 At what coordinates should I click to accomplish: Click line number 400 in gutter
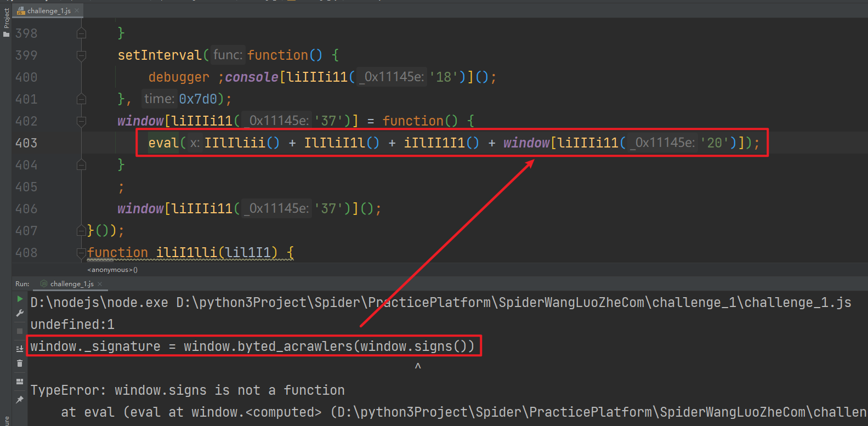click(26, 77)
